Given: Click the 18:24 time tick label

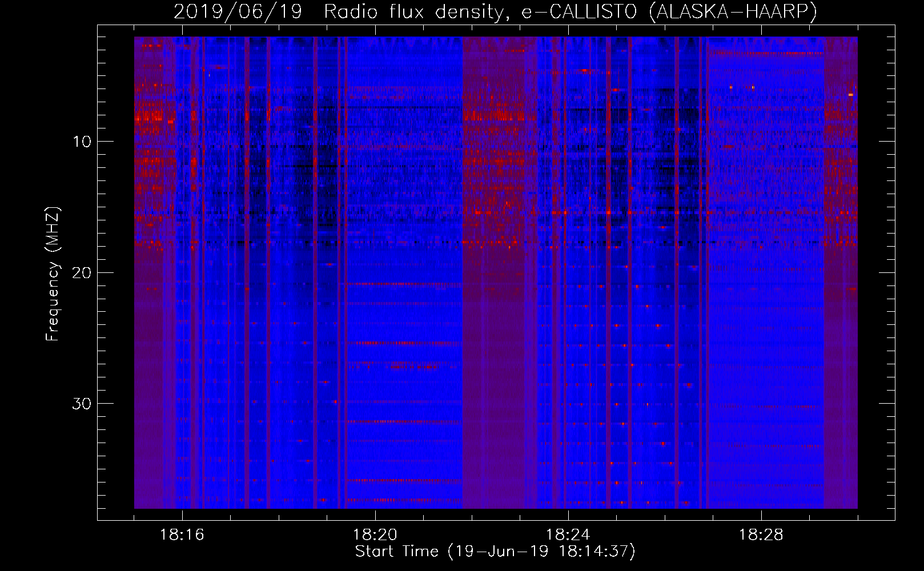Looking at the screenshot, I should click(568, 535).
